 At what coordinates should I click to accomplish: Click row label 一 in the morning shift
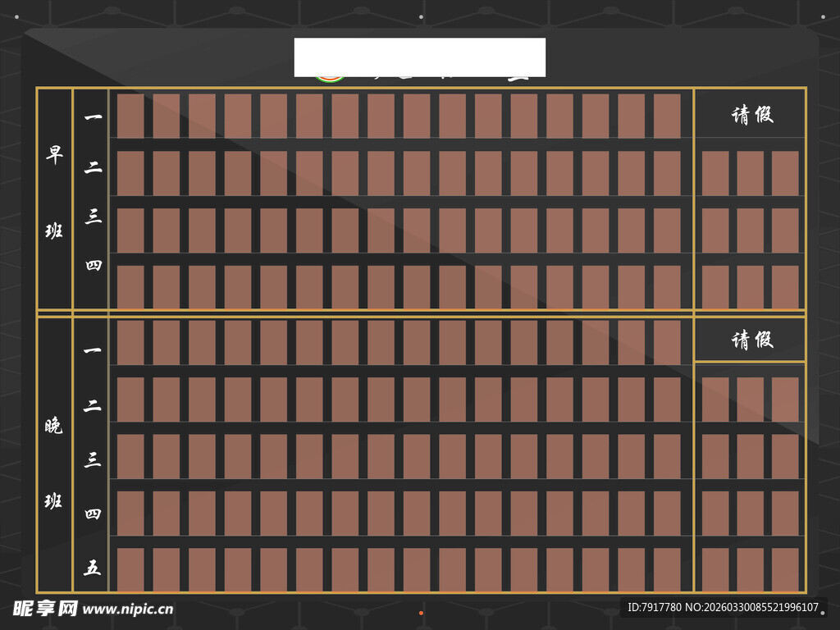coord(93,117)
